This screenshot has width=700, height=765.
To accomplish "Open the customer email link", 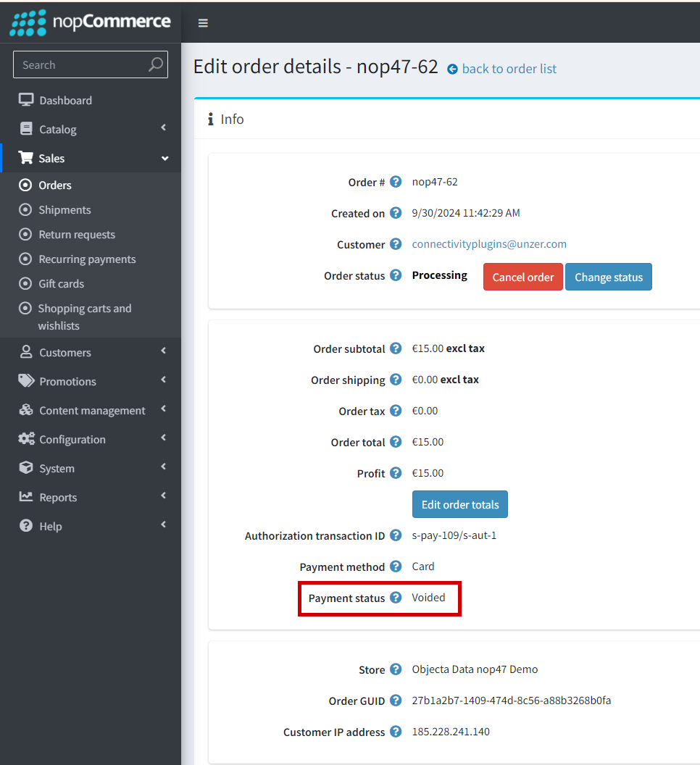I will pyautogui.click(x=489, y=244).
